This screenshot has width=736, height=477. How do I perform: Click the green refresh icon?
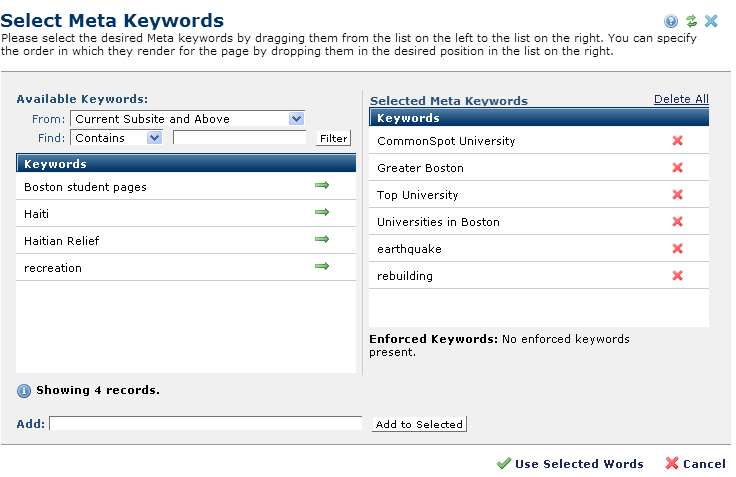point(691,21)
